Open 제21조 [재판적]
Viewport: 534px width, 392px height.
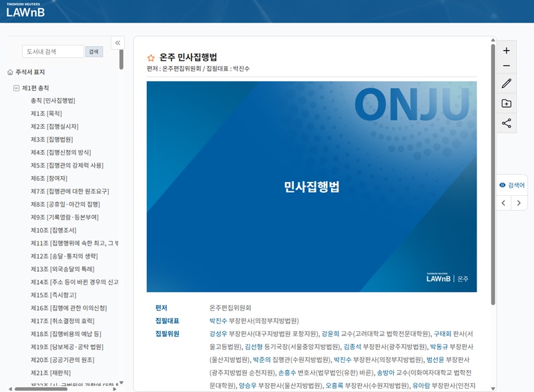pos(51,373)
